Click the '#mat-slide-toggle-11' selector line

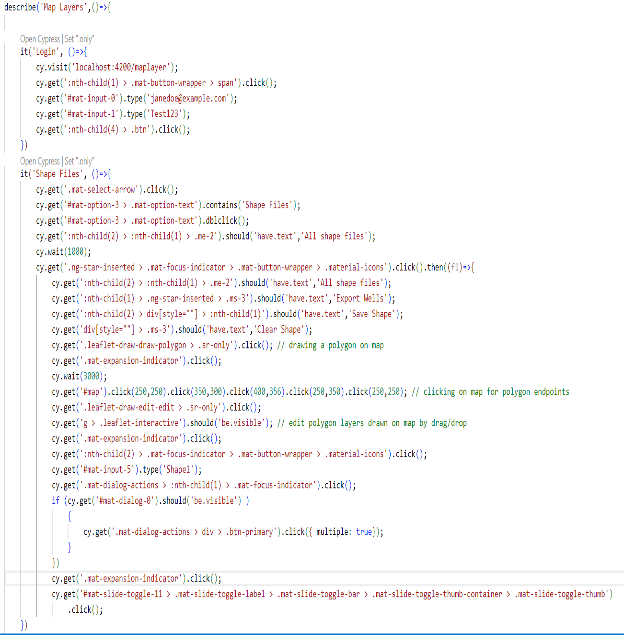(x=332, y=595)
